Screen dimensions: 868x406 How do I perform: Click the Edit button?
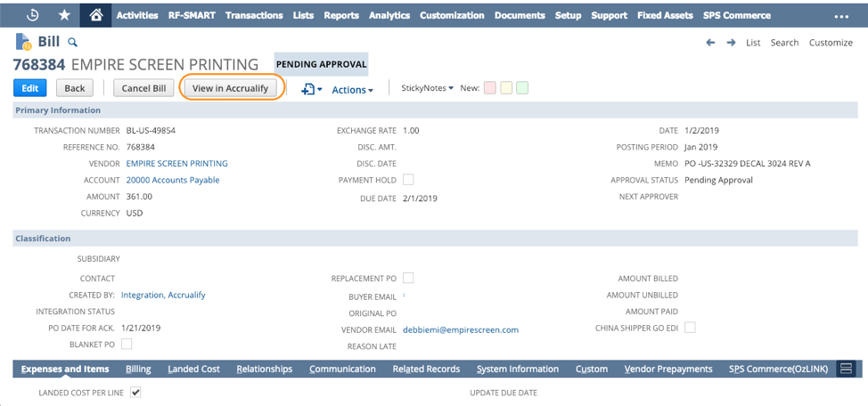(30, 88)
